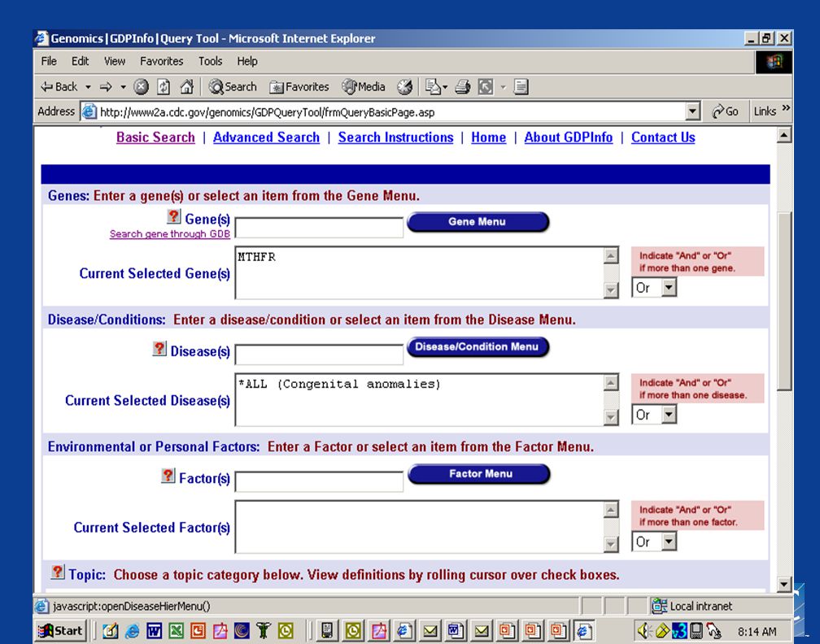Select '*ALL (Congenital anomalies)' entry
The height and width of the screenshot is (644, 820).
tap(339, 384)
